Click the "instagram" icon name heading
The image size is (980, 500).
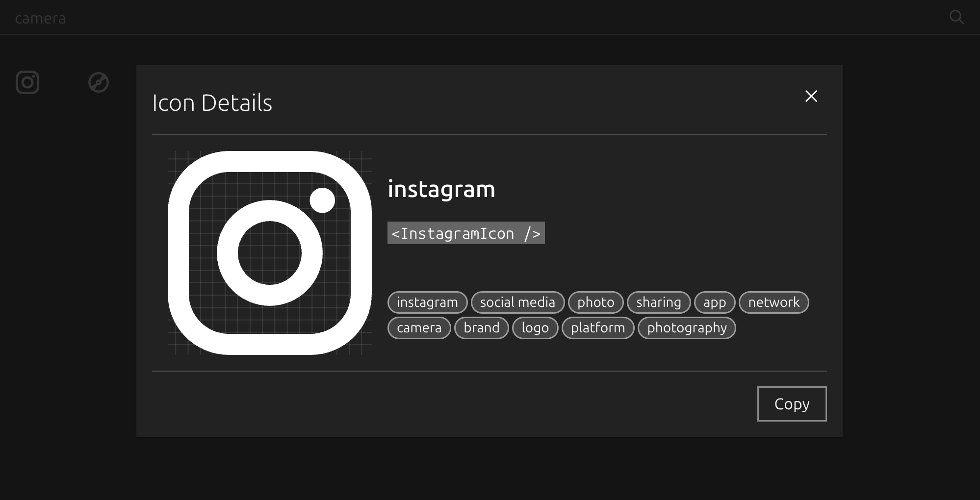click(441, 189)
